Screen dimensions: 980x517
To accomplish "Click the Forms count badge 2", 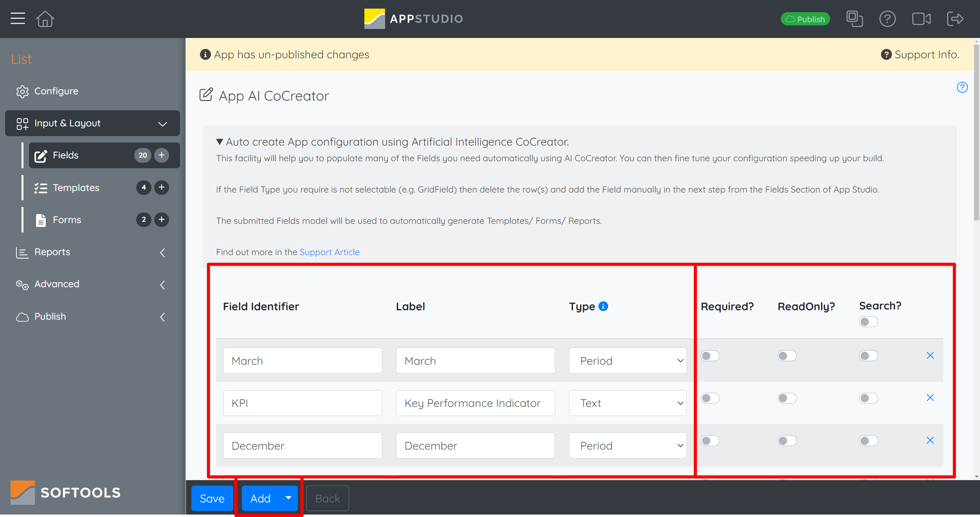I will point(143,219).
